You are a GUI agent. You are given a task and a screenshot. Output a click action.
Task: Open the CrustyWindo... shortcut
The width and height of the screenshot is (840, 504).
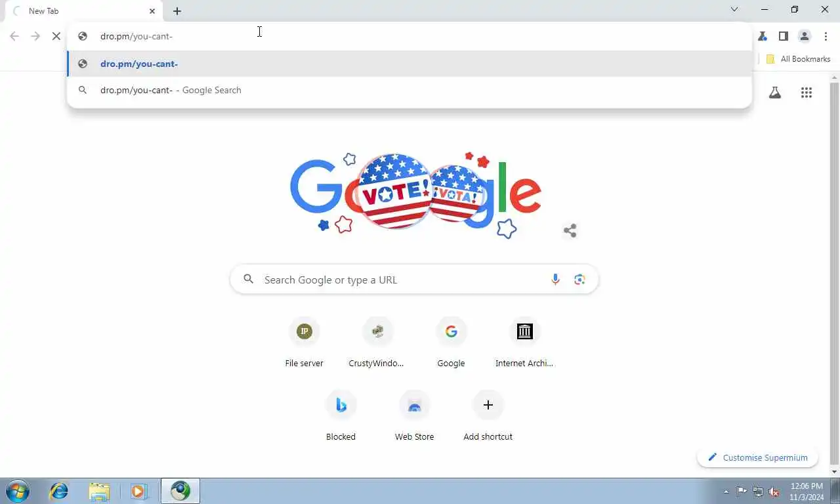pos(377,343)
